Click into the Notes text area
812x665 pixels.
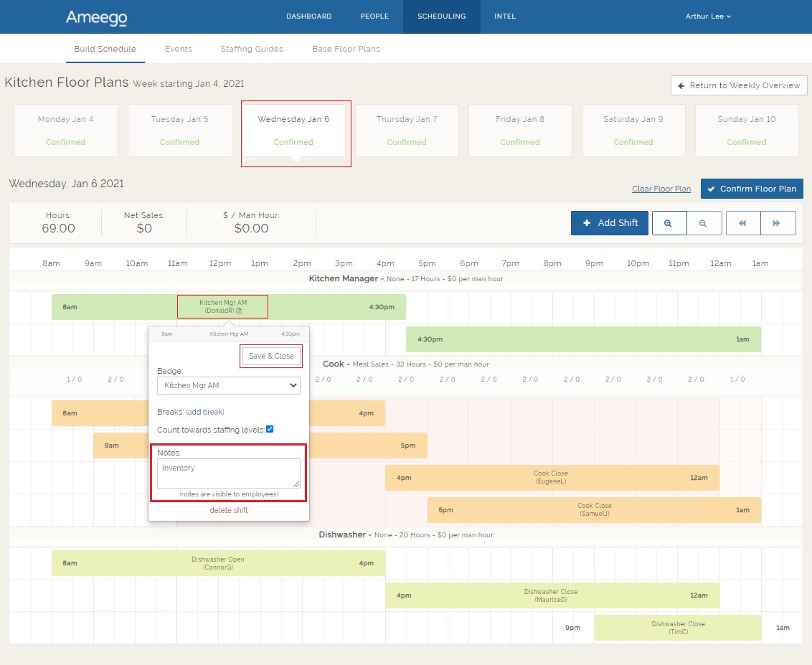[x=228, y=473]
